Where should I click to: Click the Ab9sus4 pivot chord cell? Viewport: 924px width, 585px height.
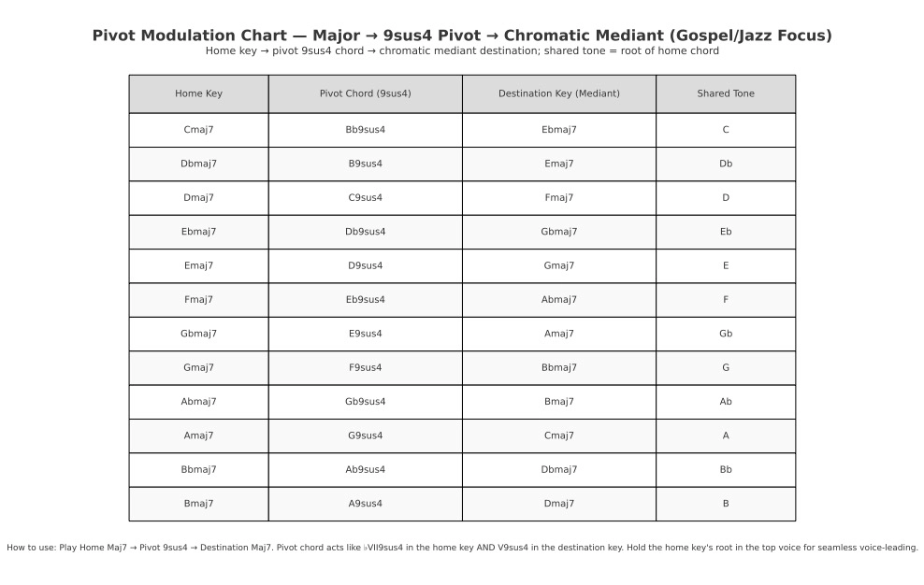click(365, 469)
